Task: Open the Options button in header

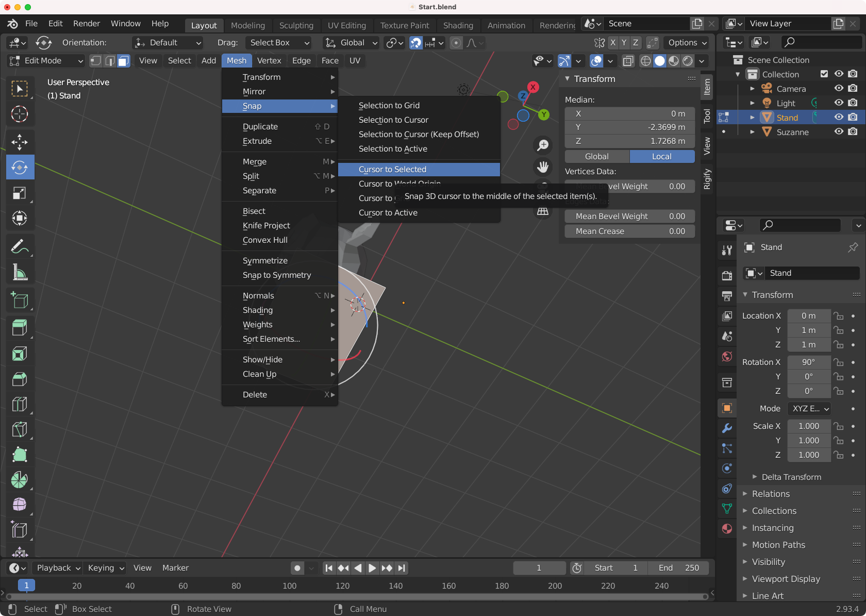Action: [687, 43]
